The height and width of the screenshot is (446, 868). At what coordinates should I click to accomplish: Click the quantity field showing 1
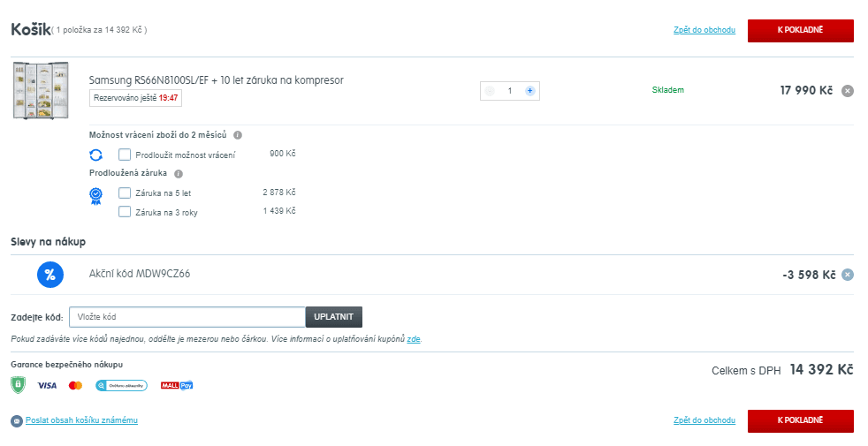pyautogui.click(x=510, y=91)
